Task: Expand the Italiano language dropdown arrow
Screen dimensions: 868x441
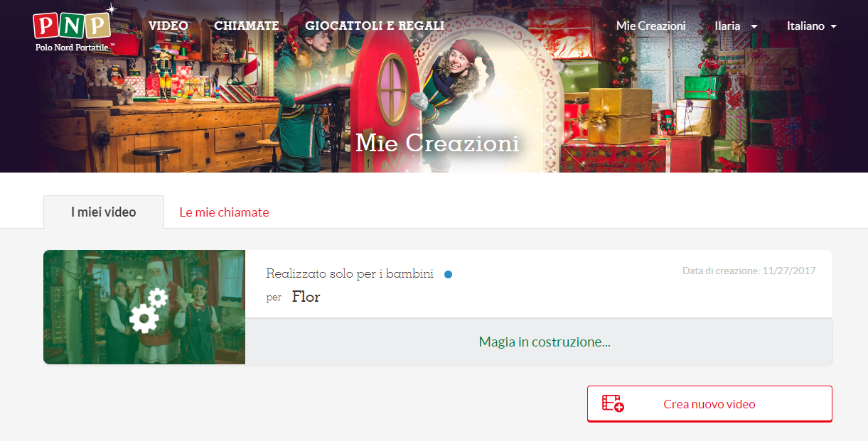Action: pyautogui.click(x=833, y=26)
